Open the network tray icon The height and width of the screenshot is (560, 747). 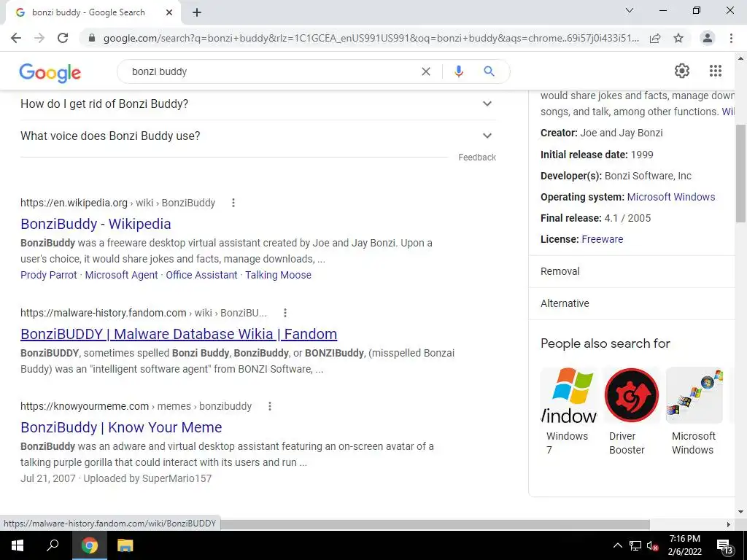[x=635, y=545]
